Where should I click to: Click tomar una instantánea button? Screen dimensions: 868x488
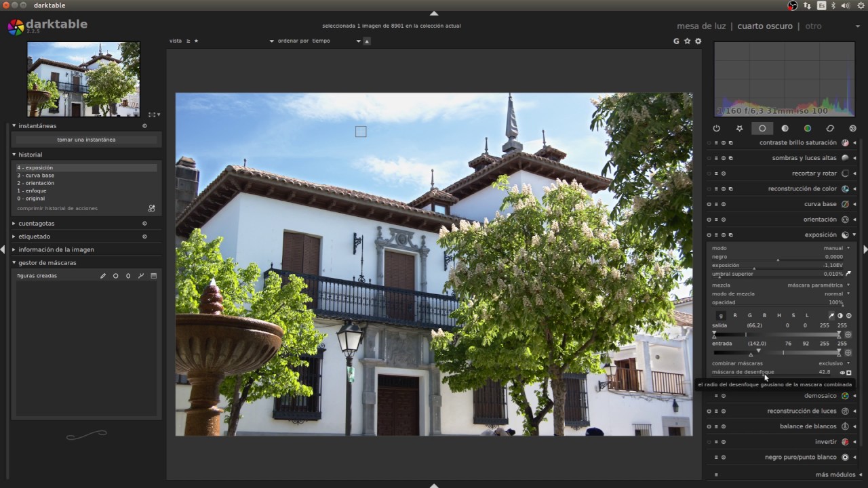coord(86,140)
